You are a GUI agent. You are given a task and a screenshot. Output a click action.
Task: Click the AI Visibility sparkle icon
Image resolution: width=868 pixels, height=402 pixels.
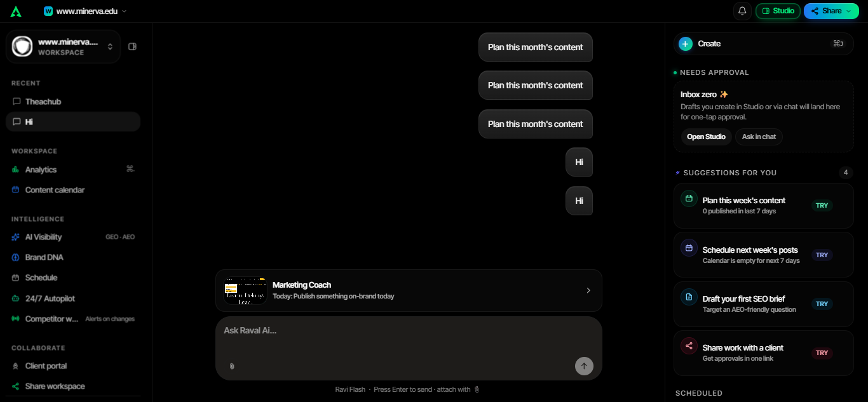16,237
